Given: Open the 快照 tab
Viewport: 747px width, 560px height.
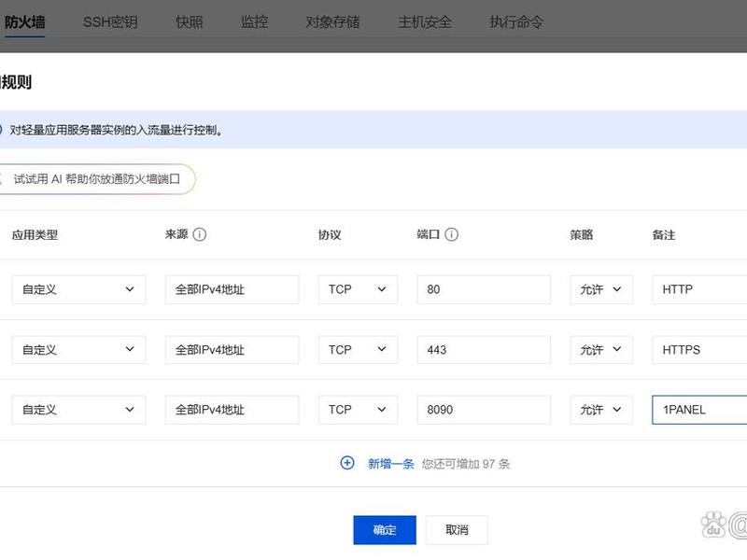Looking at the screenshot, I should (190, 21).
